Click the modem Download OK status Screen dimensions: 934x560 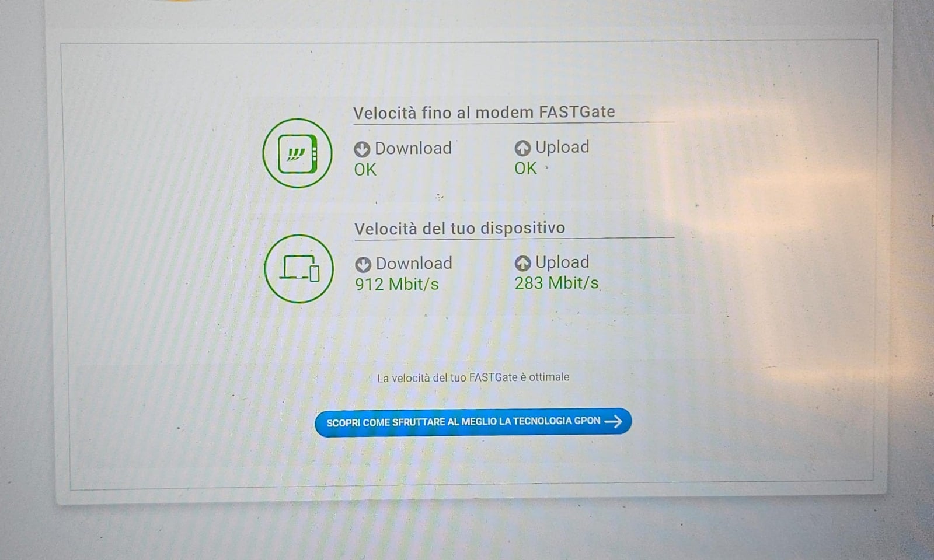[x=365, y=170]
